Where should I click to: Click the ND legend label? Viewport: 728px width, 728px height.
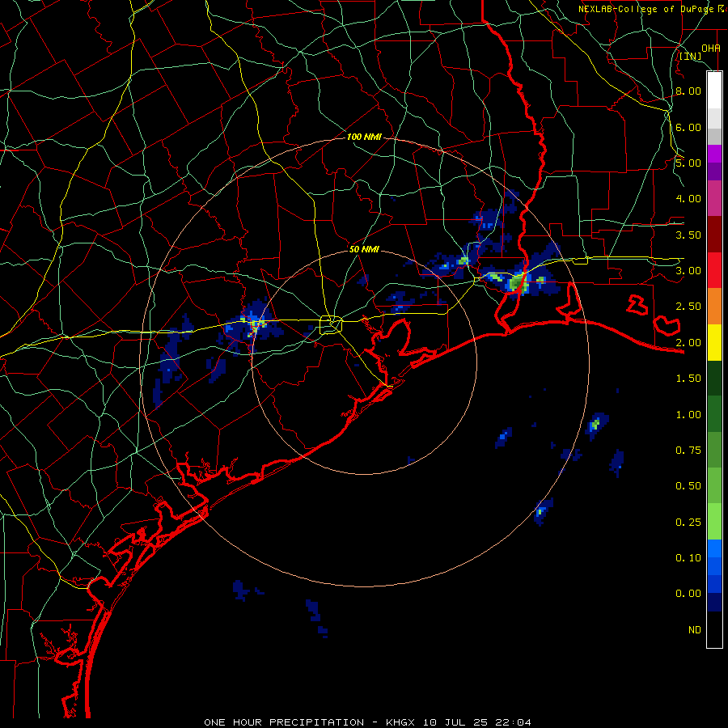coord(695,630)
